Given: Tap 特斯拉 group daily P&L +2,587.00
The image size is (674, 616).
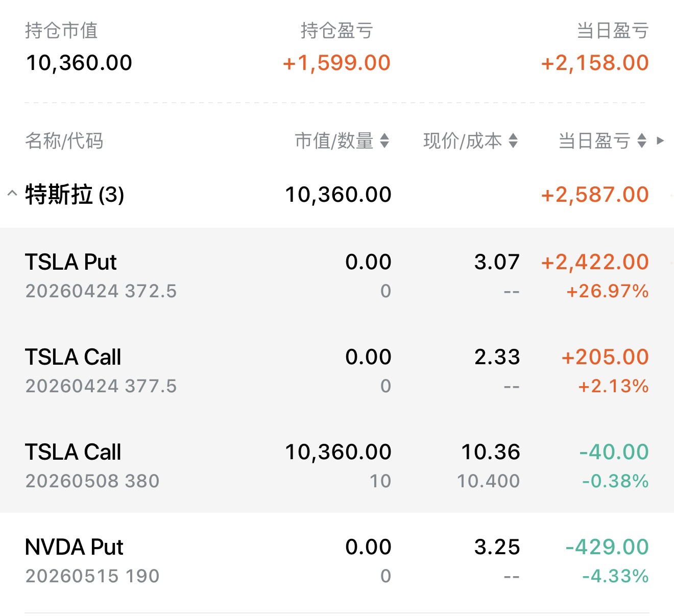Looking at the screenshot, I should [595, 195].
